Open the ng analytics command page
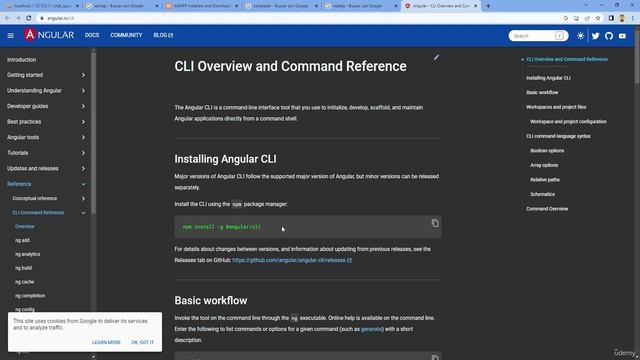Viewport: 640px width, 360px height. 27,254
